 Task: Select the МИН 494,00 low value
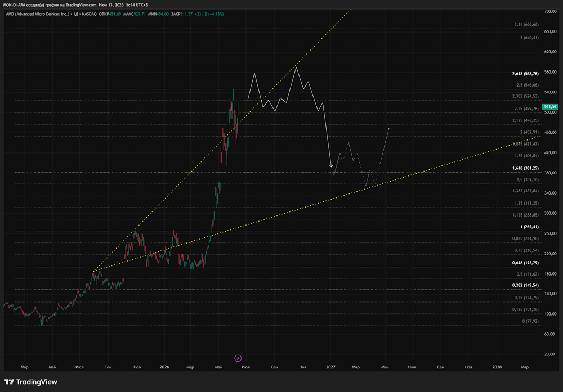(158, 14)
